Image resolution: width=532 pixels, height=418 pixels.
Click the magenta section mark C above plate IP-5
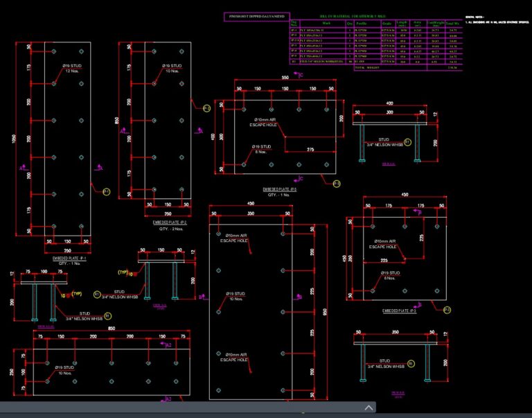click(x=299, y=75)
